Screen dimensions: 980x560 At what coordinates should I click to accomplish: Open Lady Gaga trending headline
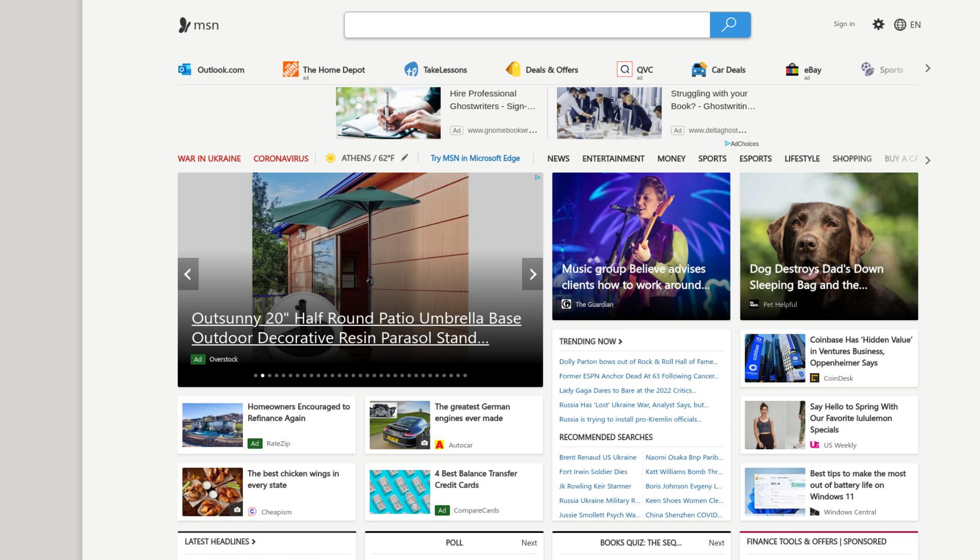coord(627,390)
